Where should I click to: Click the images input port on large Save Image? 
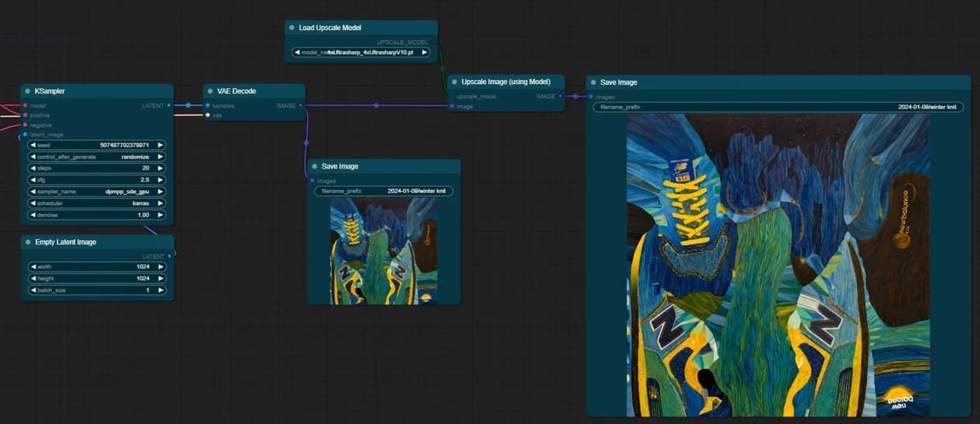click(x=590, y=97)
